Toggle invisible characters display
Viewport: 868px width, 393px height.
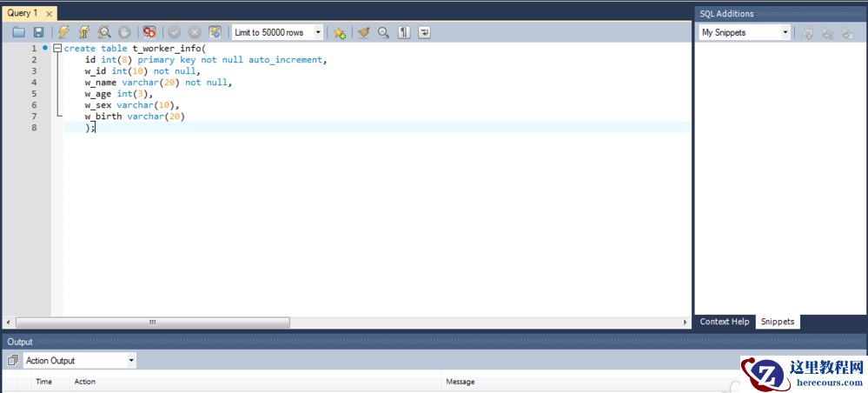tap(404, 33)
